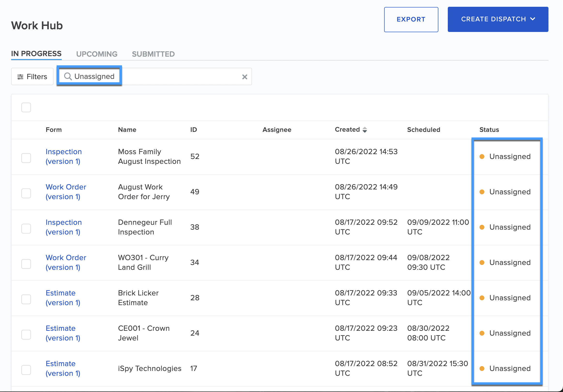Click created date 08/26/2022 14:53 UTC
Image resolution: width=563 pixels, height=392 pixels.
pyautogui.click(x=366, y=157)
